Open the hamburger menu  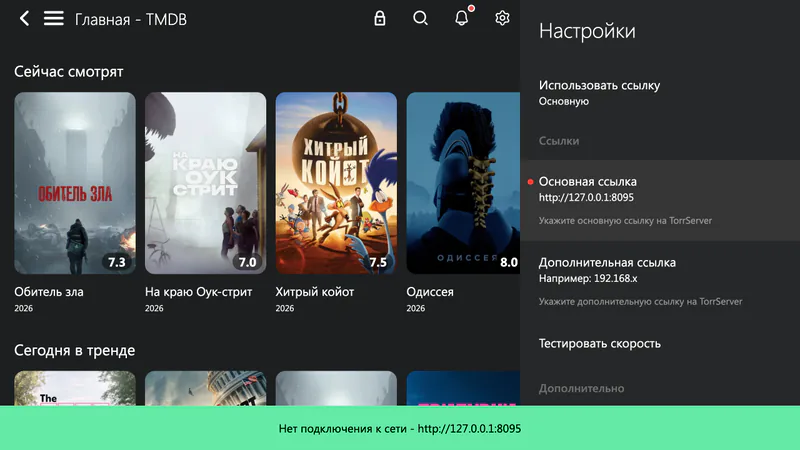click(54, 19)
